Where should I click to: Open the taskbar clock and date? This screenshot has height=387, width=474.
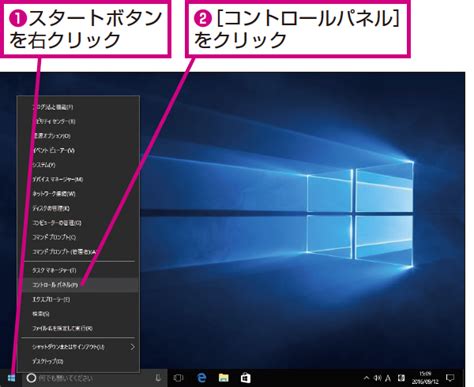click(425, 378)
